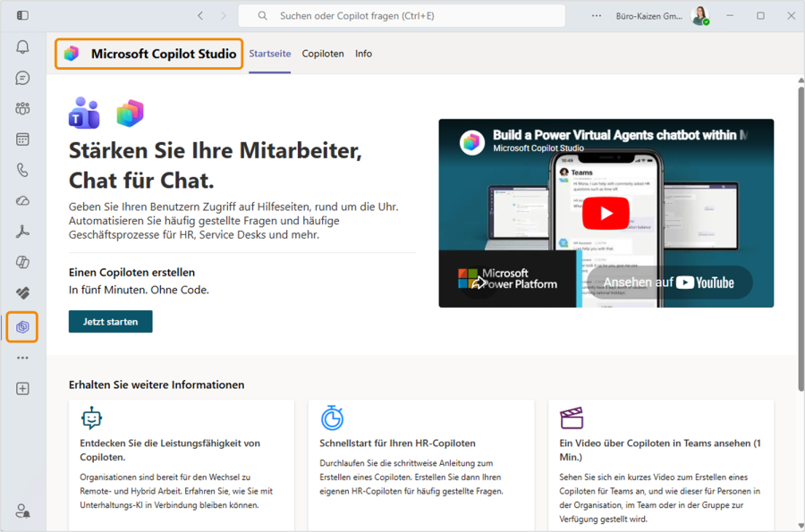Click 'Erhalten Sie weitere Informationen' heading
Image resolution: width=805 pixels, height=532 pixels.
coord(157,384)
